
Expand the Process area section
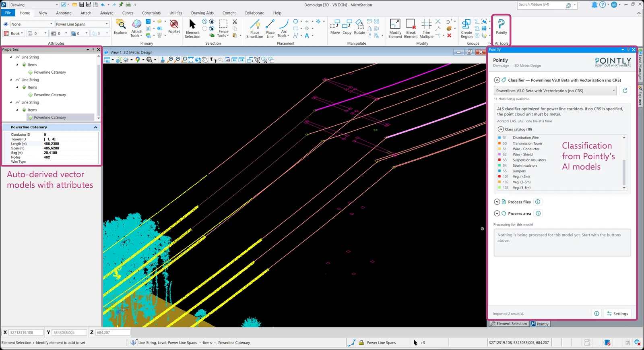coord(497,213)
